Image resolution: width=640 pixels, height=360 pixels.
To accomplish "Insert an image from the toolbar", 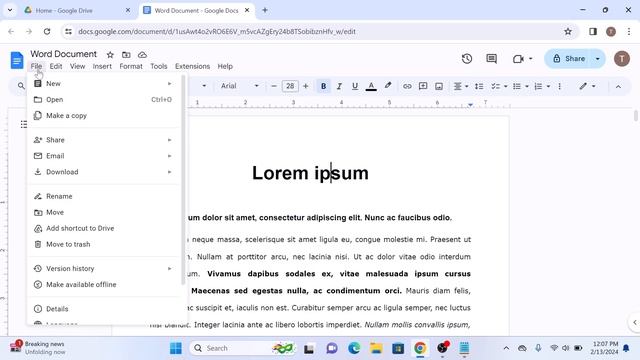I will (x=439, y=86).
